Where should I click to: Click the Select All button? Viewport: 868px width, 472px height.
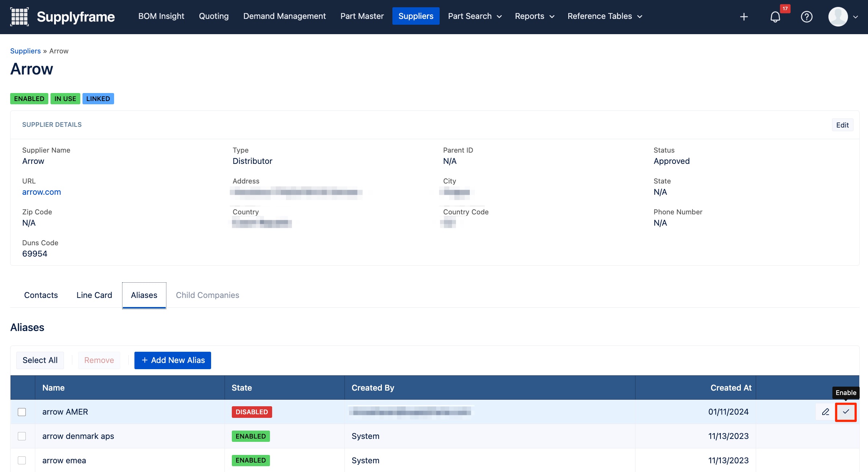pyautogui.click(x=40, y=360)
